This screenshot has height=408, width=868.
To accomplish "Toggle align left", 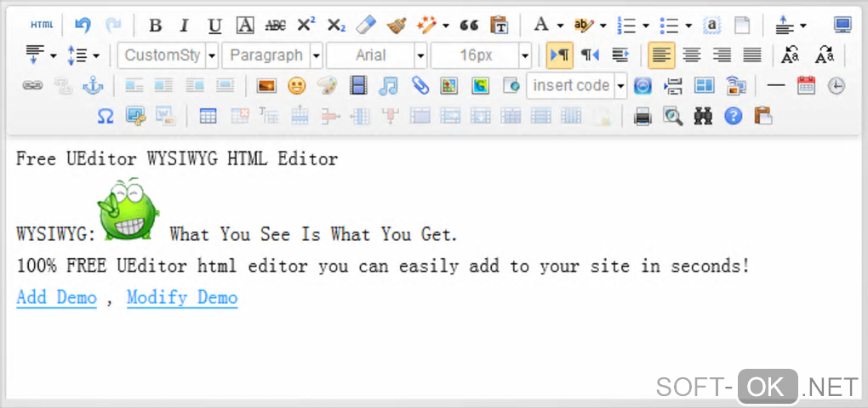I will click(661, 55).
